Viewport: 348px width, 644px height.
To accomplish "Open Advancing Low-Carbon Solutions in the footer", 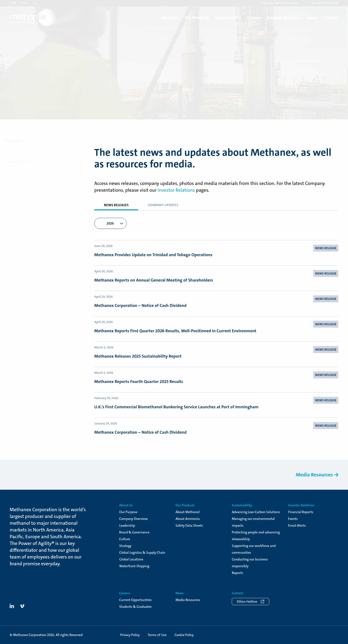I will [256, 512].
